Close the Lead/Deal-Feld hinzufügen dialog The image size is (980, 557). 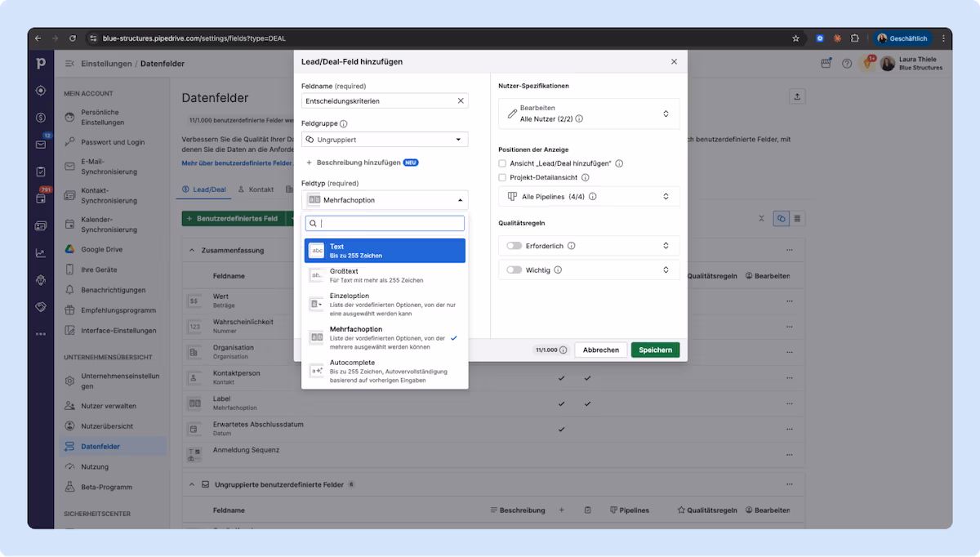[x=674, y=61]
